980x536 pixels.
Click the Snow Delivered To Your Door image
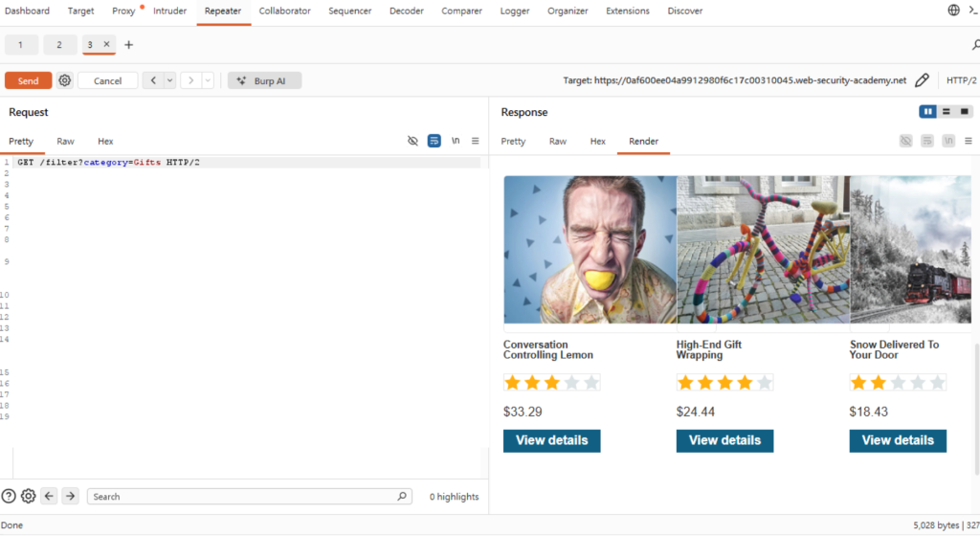[x=911, y=249]
